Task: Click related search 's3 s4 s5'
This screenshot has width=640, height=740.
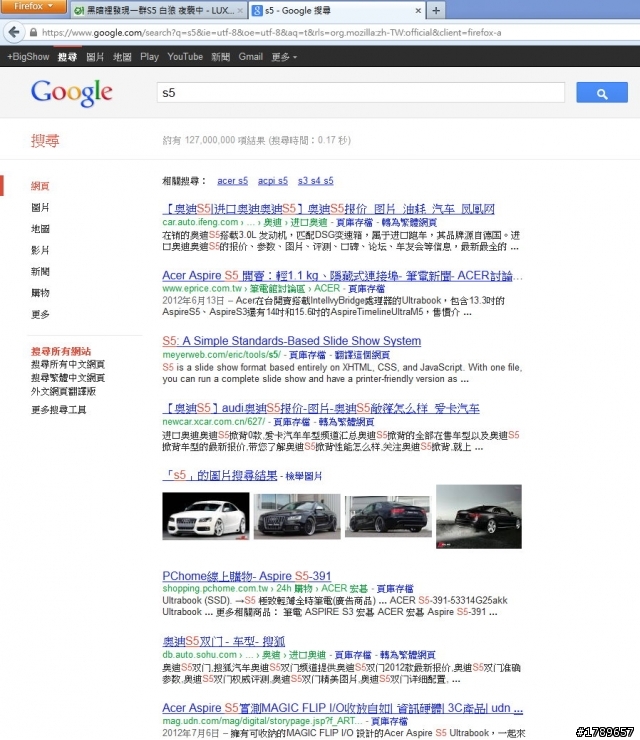Action: [x=316, y=181]
